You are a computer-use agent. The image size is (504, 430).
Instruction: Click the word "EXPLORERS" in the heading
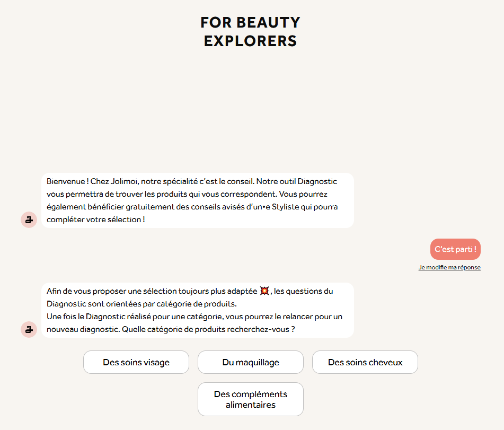coord(251,41)
